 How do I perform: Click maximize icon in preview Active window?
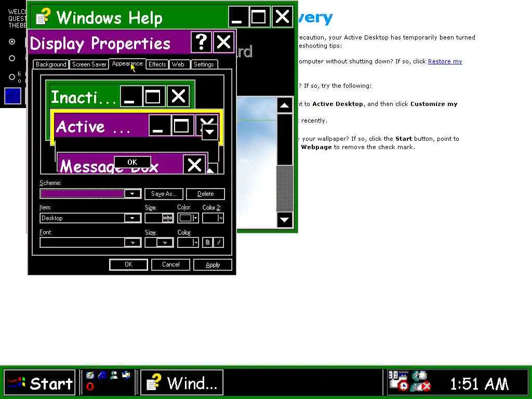(x=181, y=126)
